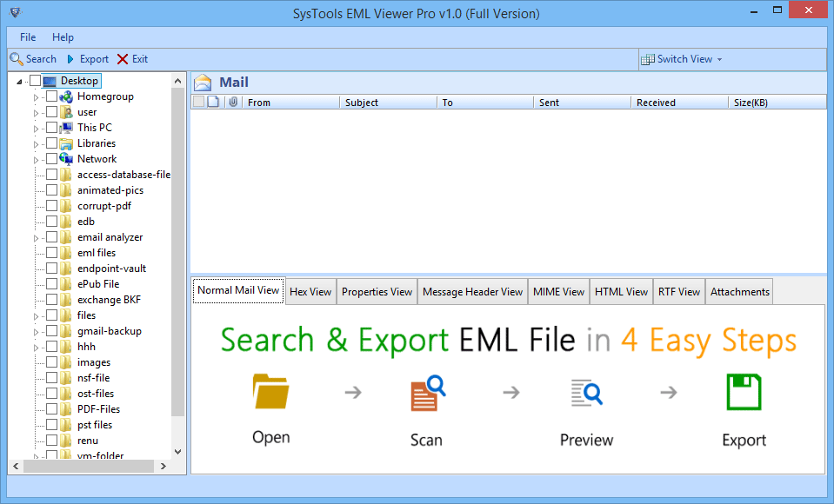Check the Homegroup checkbox
Screen dimensions: 834x504
(51, 96)
